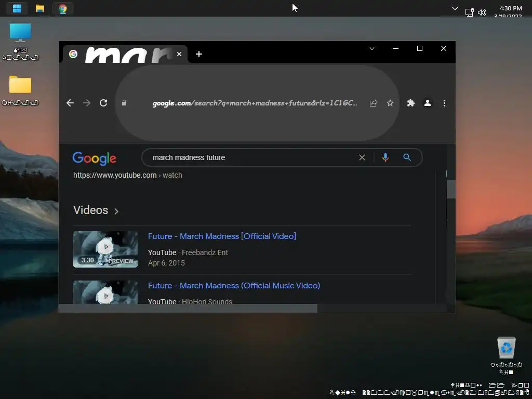
Task: Open the youtube.com watch result link
Action: coord(128,175)
